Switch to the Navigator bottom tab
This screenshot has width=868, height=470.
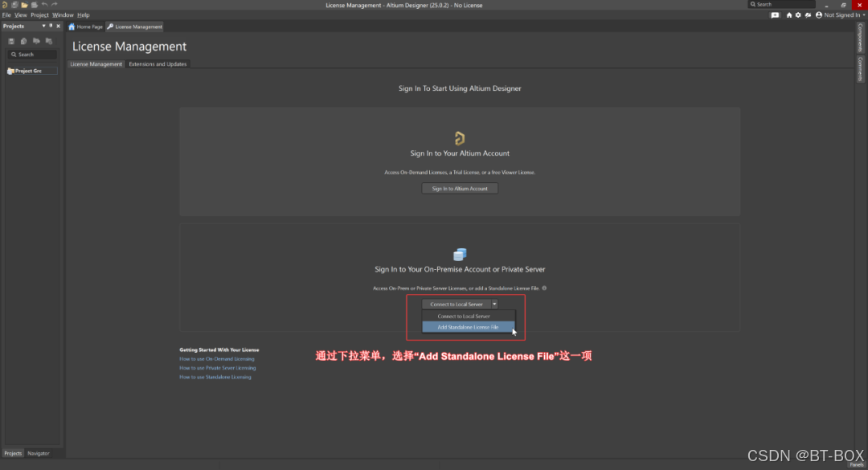tap(39, 453)
